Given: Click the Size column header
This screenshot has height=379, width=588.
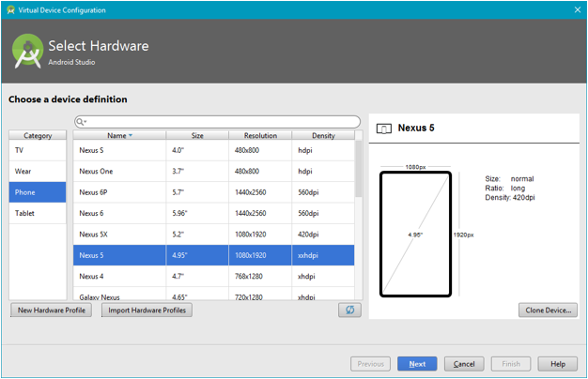Looking at the screenshot, I should click(x=197, y=136).
